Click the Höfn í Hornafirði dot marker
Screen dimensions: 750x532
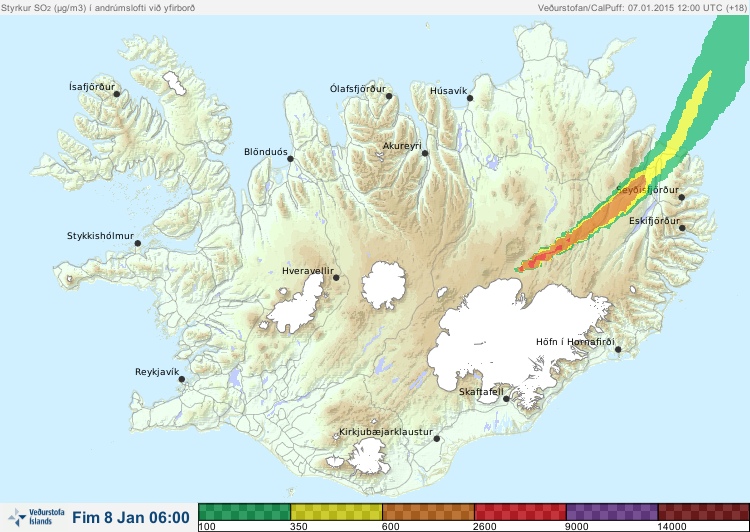tap(618, 350)
